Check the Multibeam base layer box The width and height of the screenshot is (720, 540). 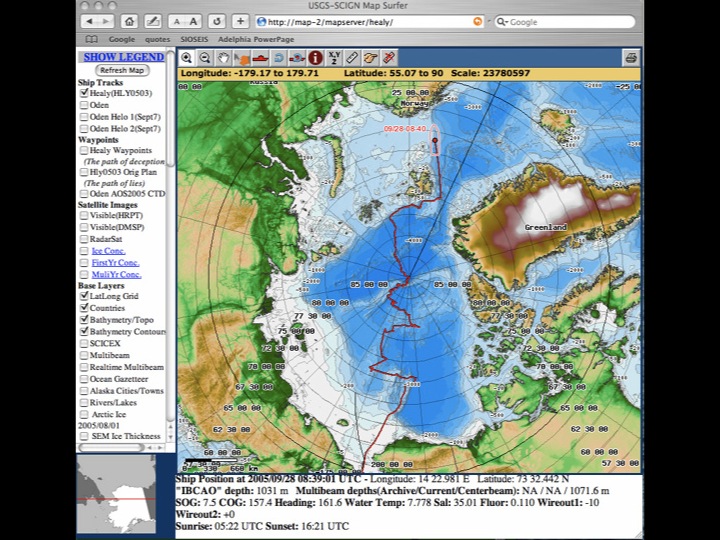[84, 355]
